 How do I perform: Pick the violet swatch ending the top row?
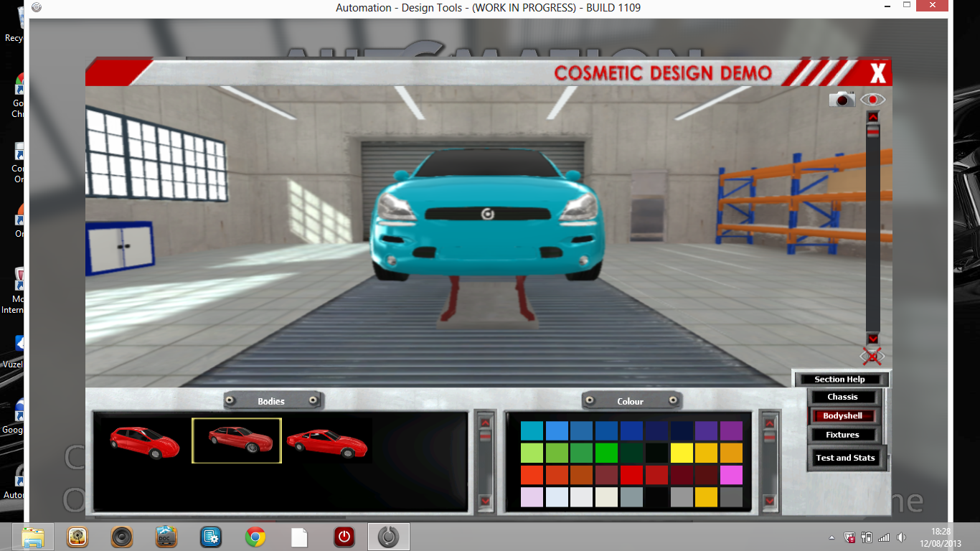[731, 430]
